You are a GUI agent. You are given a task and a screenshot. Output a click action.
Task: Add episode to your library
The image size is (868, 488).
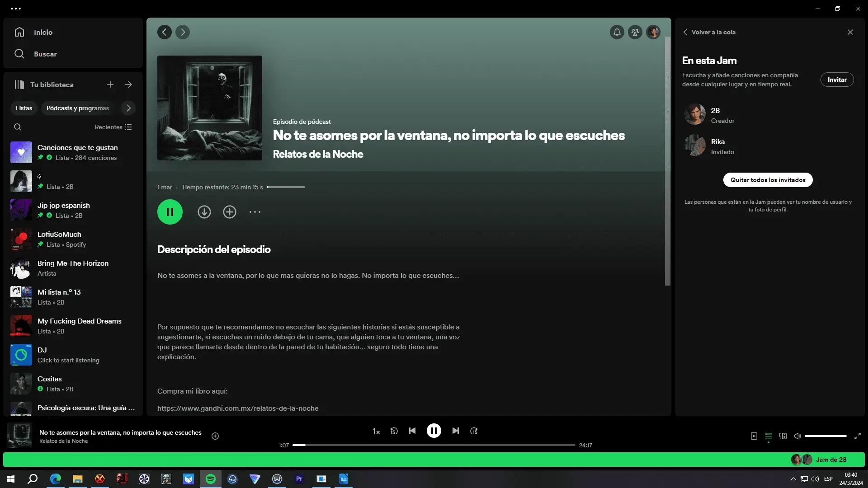tap(230, 212)
